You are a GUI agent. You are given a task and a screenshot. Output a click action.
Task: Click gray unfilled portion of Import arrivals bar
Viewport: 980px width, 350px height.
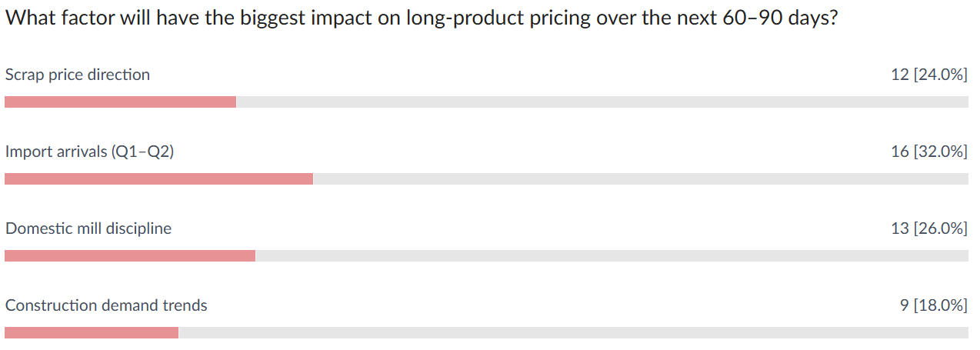(640, 179)
